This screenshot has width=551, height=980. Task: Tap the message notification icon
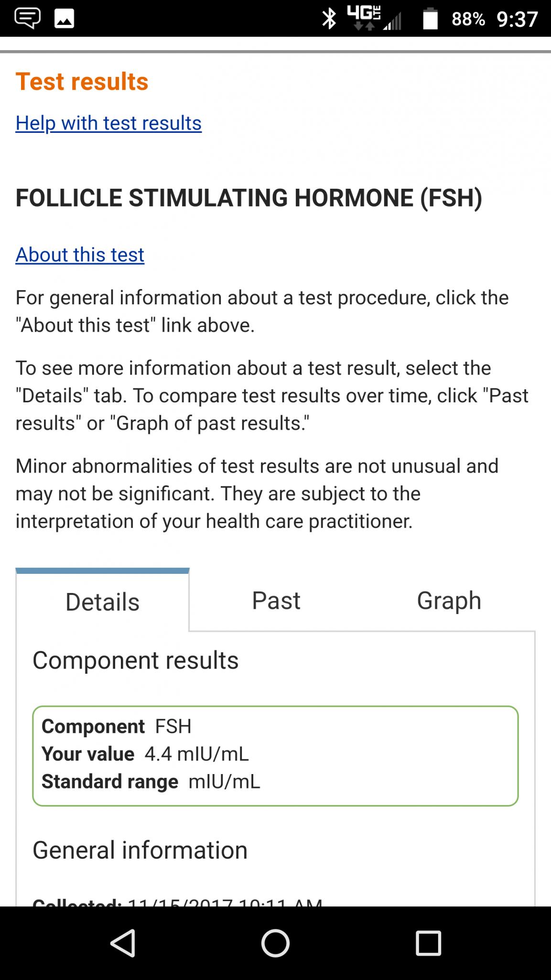27,19
